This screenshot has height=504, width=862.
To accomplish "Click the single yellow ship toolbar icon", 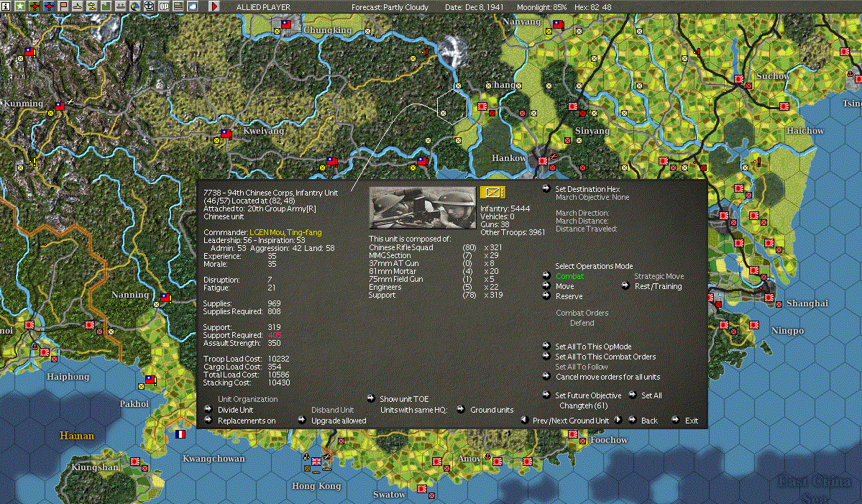I will coord(78,6).
